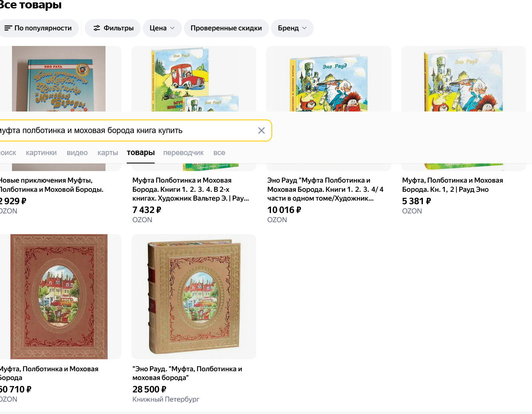Click the gold embossed book cover thumbnail
The width and height of the screenshot is (532, 414).
point(194,297)
